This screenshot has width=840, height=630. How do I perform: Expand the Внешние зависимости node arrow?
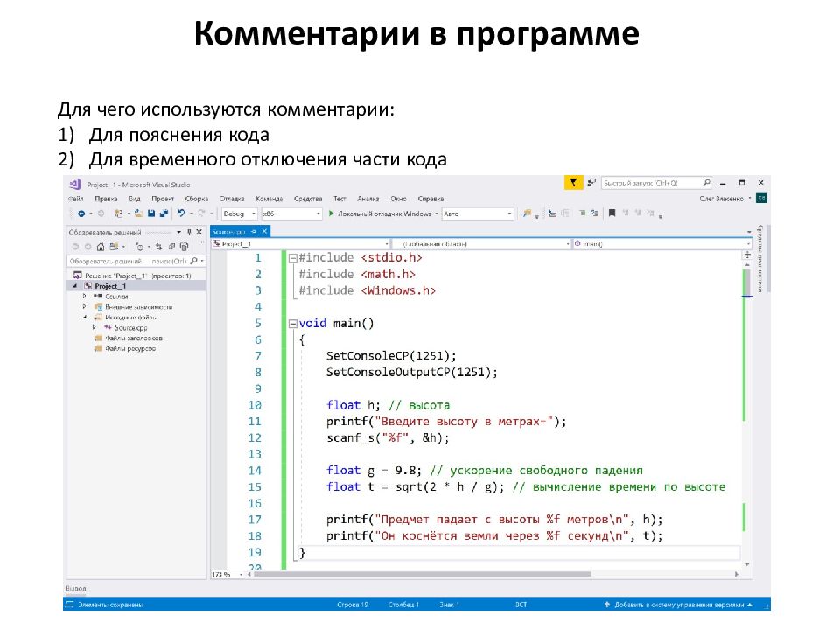click(x=85, y=306)
